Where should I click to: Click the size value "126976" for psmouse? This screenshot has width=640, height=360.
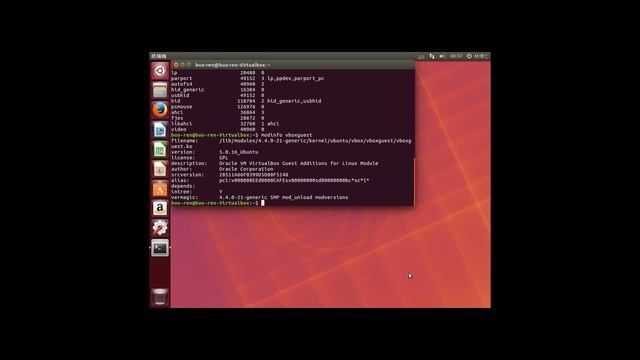tap(246, 107)
